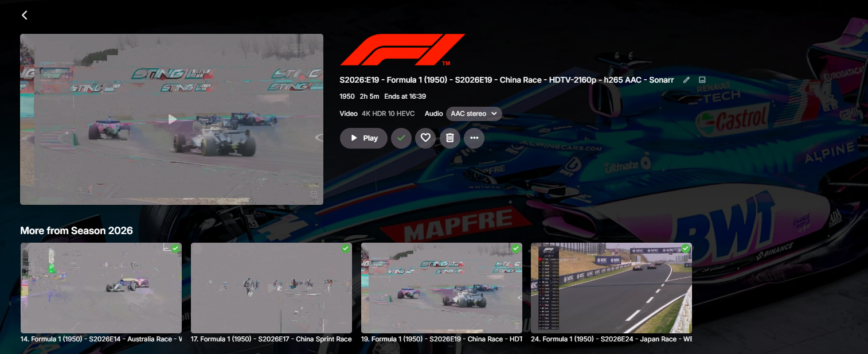
Task: Click the "Audio" label text
Action: pyautogui.click(x=434, y=114)
